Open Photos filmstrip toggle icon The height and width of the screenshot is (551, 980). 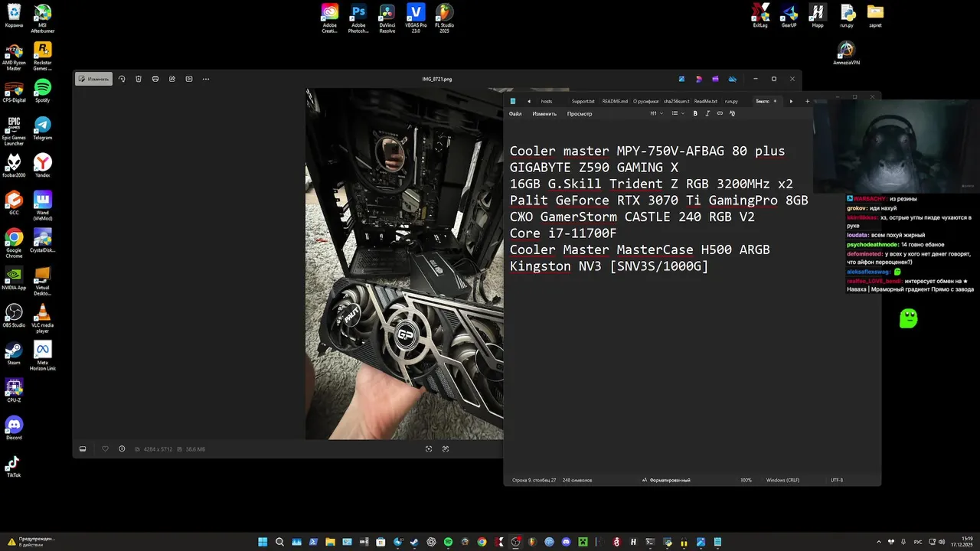coord(83,449)
